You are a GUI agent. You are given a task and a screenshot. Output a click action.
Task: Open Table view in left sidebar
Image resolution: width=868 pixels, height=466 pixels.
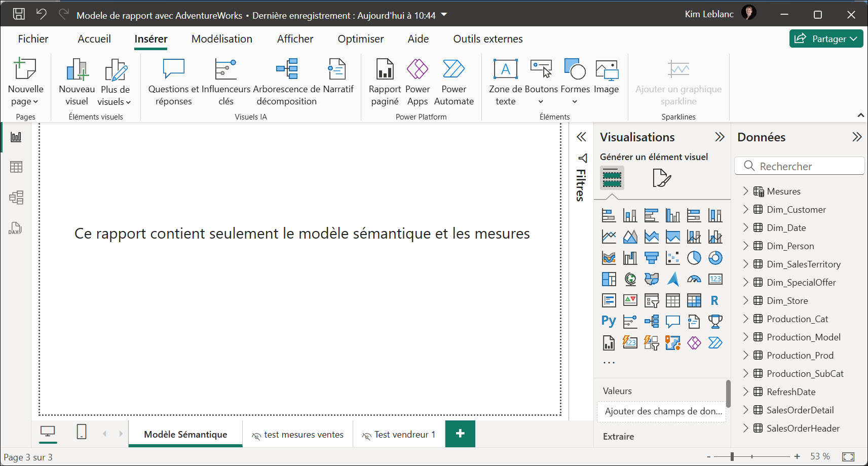(16, 167)
